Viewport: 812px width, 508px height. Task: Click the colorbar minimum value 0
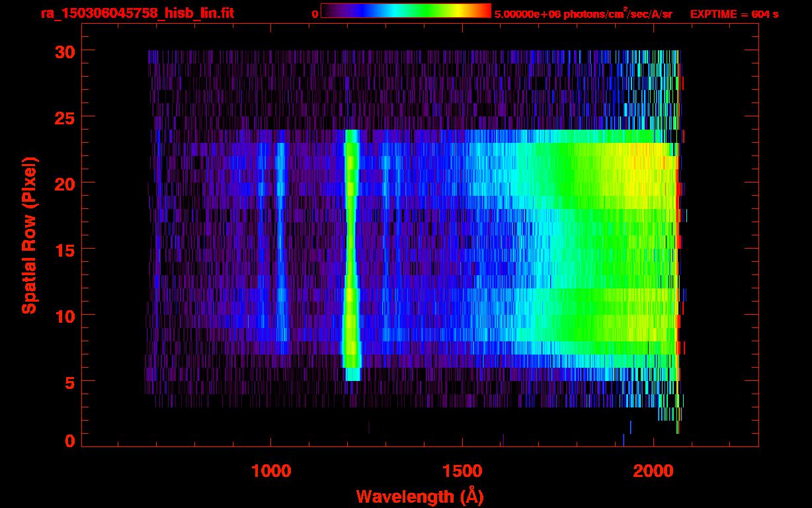[x=315, y=14]
